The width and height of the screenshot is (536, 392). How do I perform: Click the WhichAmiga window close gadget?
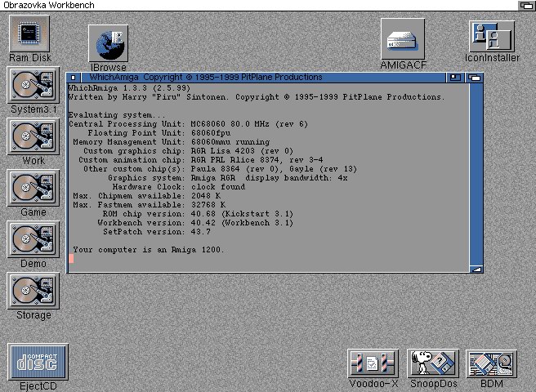pyautogui.click(x=74, y=78)
